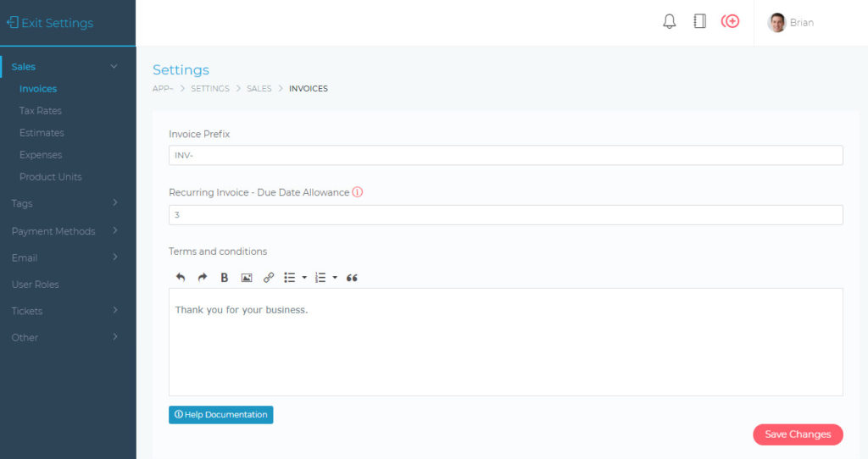Click the APP breadcrumb link

pyautogui.click(x=163, y=88)
